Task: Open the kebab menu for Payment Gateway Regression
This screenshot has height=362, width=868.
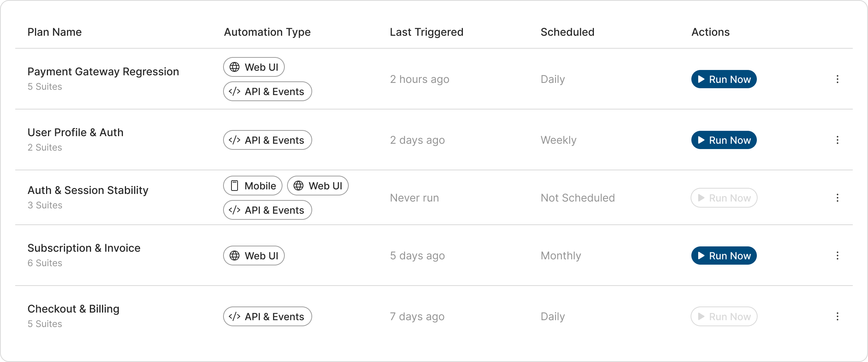Action: click(837, 79)
